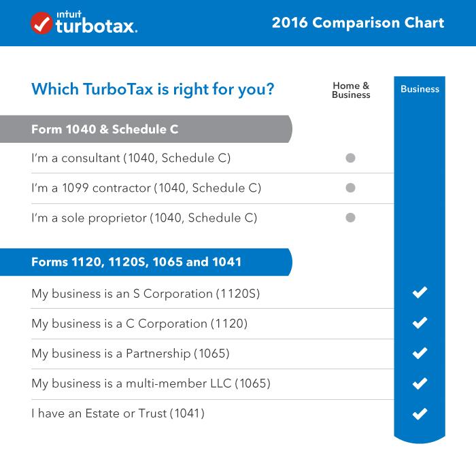The width and height of the screenshot is (476, 476).
Task: Click "My business is an S Corporation" text
Action: pos(146,294)
